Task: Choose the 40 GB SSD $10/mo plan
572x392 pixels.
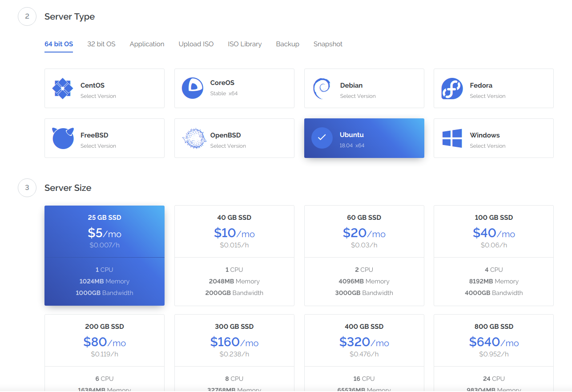Action: click(x=234, y=255)
